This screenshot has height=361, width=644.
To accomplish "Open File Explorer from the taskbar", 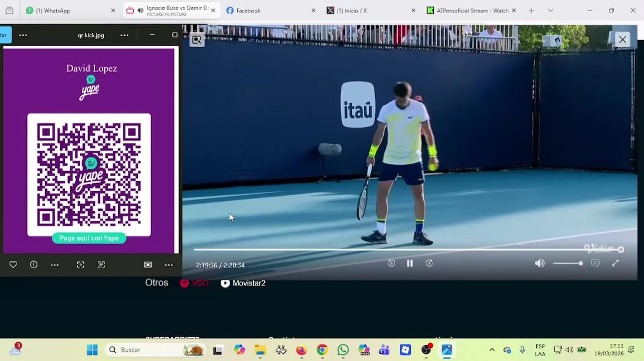I will [260, 350].
